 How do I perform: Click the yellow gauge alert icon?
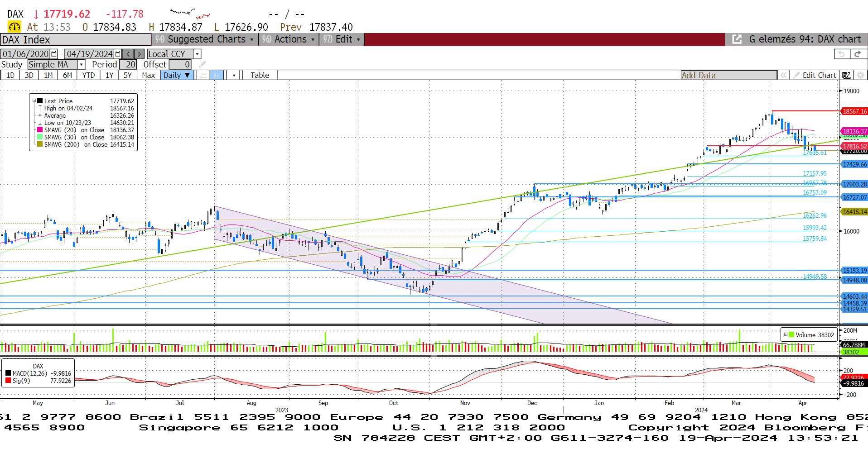click(14, 27)
